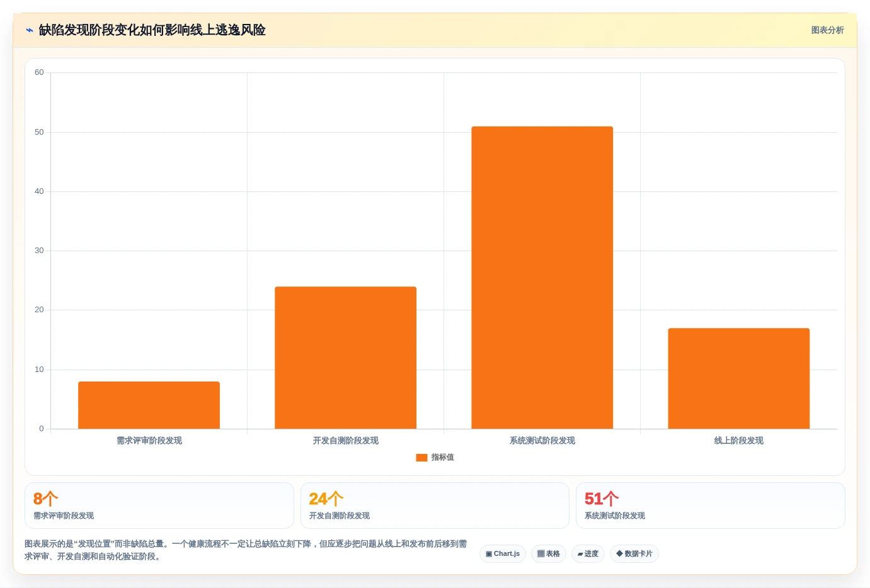Viewport: 870px width, 588px height.
Task: Click the 进度 tag
Action: click(588, 554)
